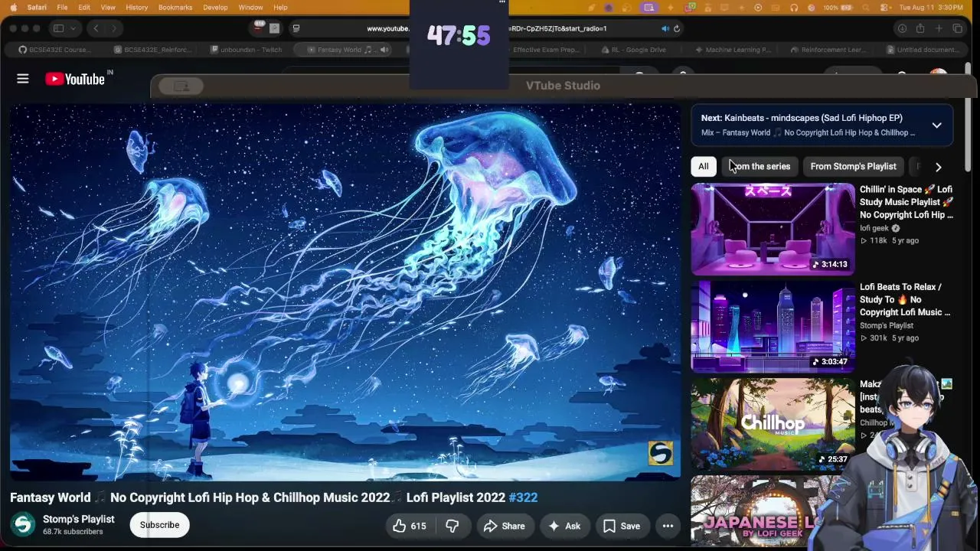Screen dimensions: 980x551
Task: Select the From the series chip
Action: [x=759, y=166]
